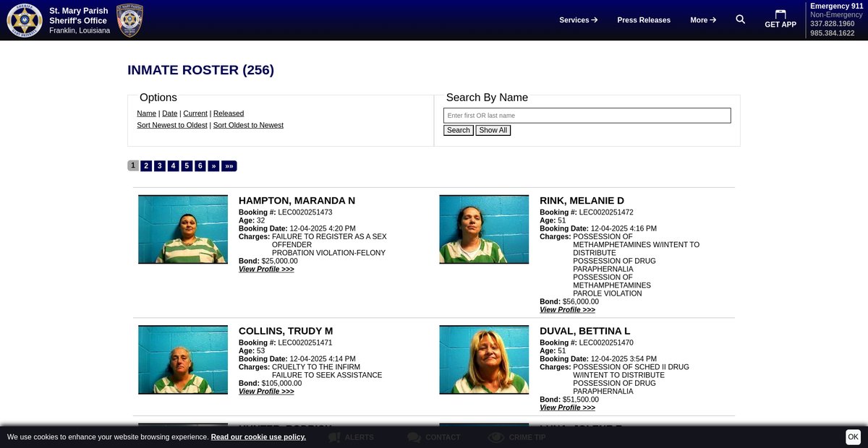Viewport: 868px width, 448px height.
Task: Dismiss cookie banner with OK
Action: click(x=853, y=436)
